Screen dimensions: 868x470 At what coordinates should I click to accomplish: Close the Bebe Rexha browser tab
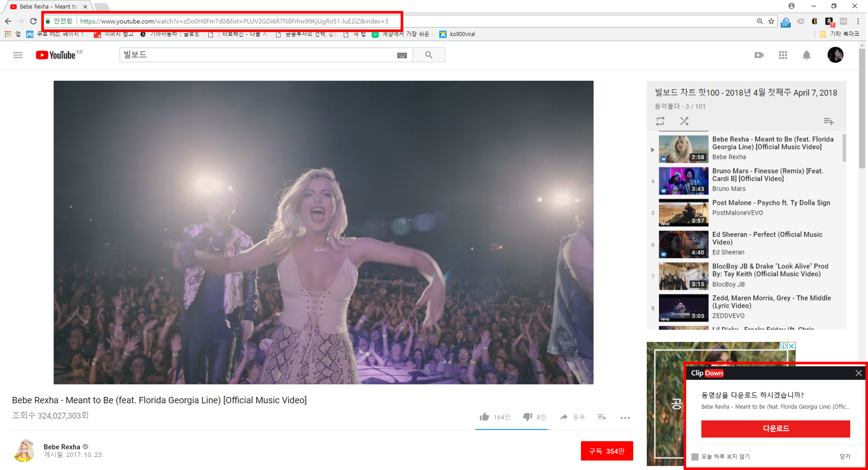(85, 6)
